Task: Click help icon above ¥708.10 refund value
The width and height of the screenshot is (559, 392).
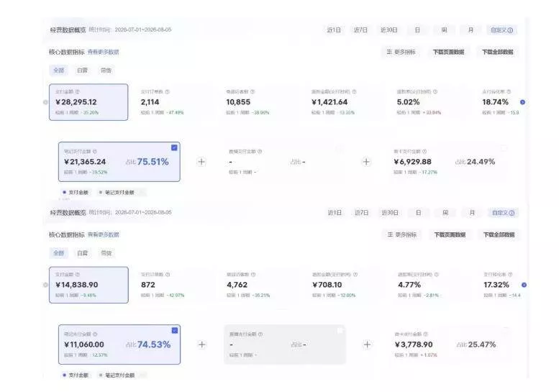Action: 355,275
